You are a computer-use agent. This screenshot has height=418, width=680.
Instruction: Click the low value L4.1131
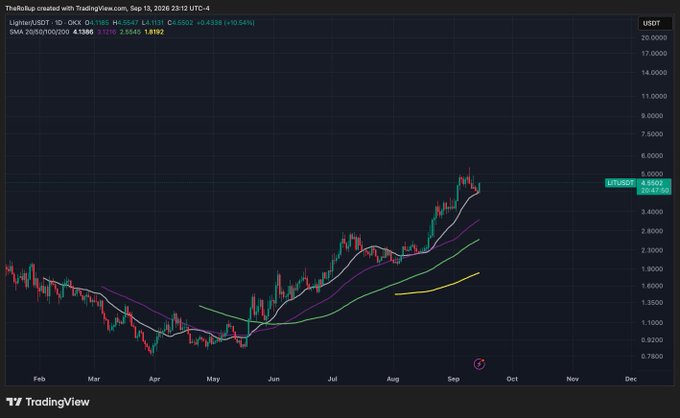click(x=153, y=23)
